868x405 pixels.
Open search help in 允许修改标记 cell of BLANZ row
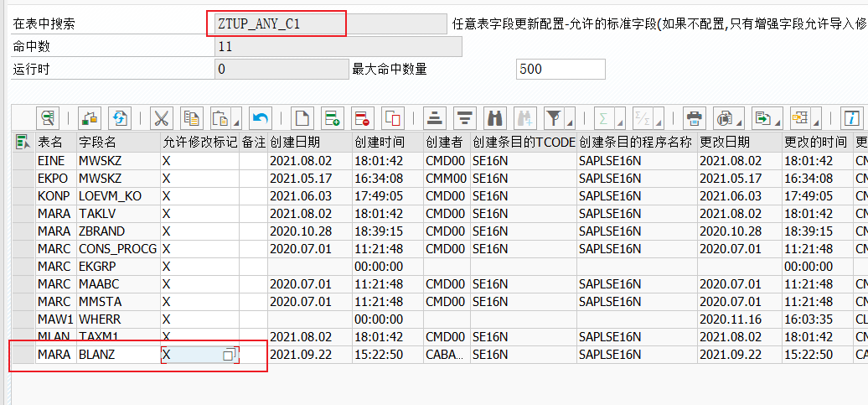[x=230, y=356]
